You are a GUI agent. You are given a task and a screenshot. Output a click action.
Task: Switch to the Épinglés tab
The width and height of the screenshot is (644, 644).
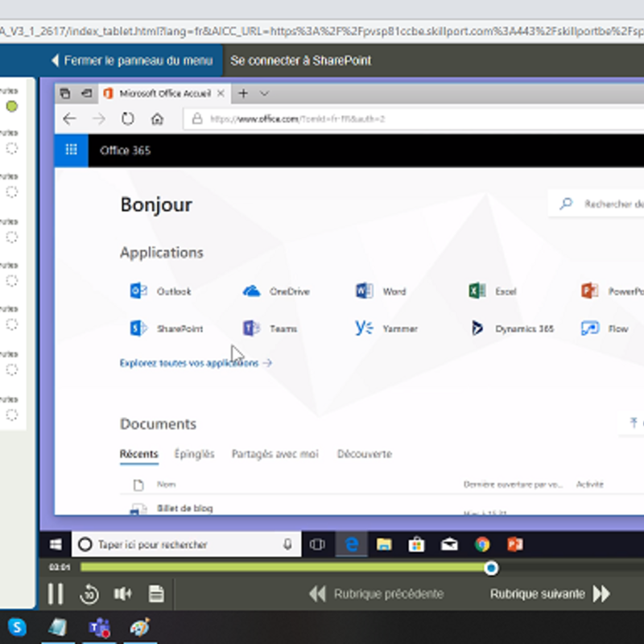pos(194,454)
